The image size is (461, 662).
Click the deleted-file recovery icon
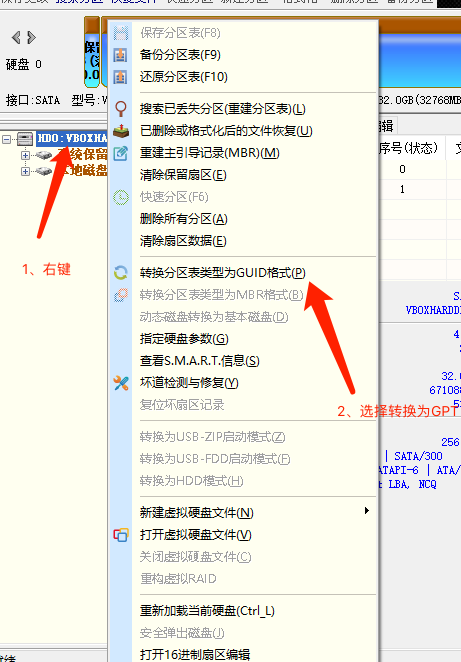coord(121,131)
